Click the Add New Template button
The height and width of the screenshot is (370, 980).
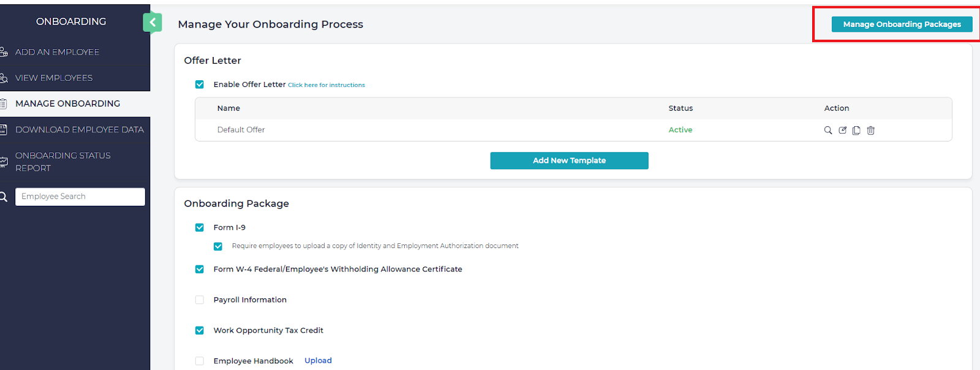tap(569, 160)
